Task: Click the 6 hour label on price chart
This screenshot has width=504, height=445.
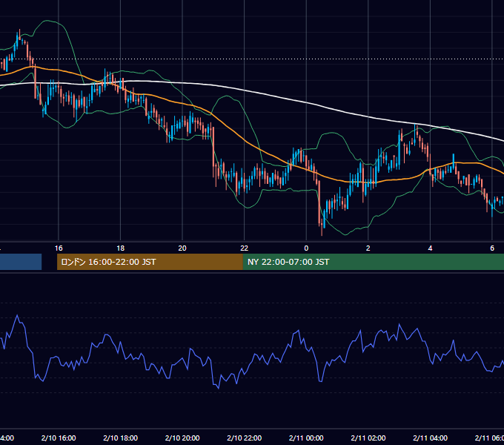Action: click(492, 248)
